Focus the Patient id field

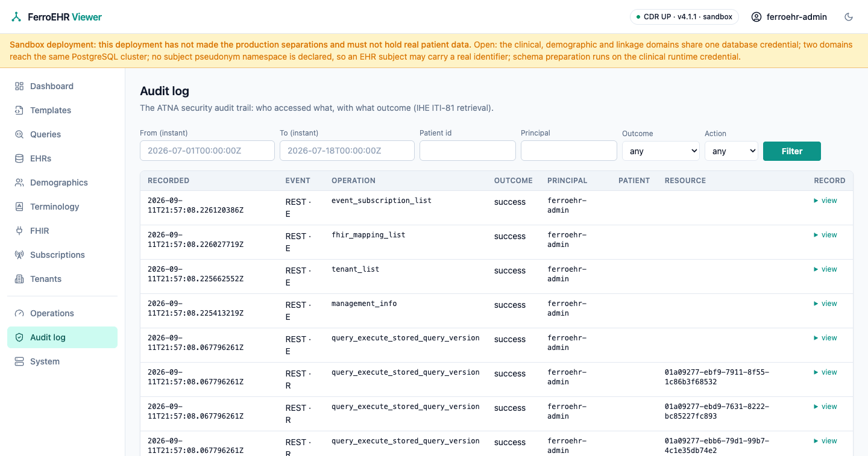(x=468, y=151)
